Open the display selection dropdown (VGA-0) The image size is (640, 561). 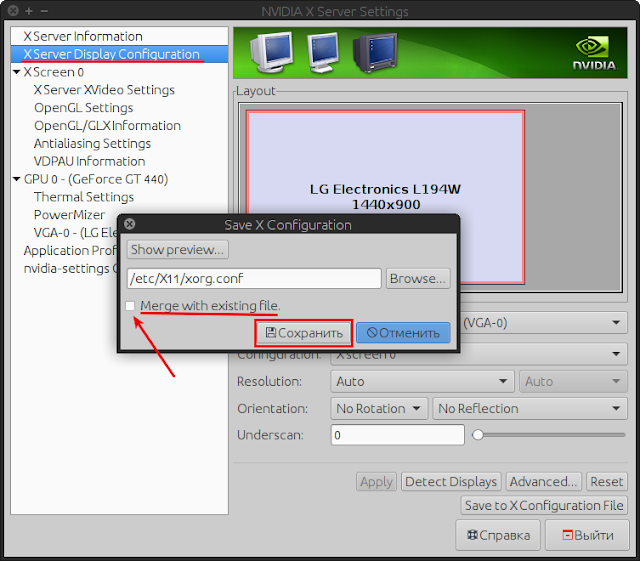click(544, 323)
